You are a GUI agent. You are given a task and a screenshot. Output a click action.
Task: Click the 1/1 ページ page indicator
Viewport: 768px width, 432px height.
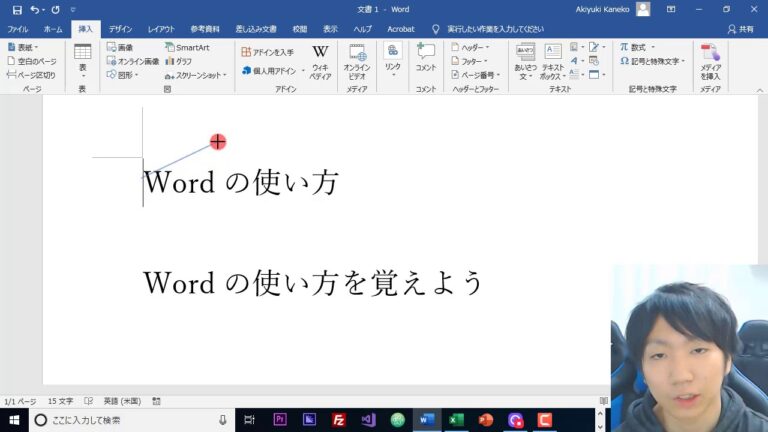(20, 401)
